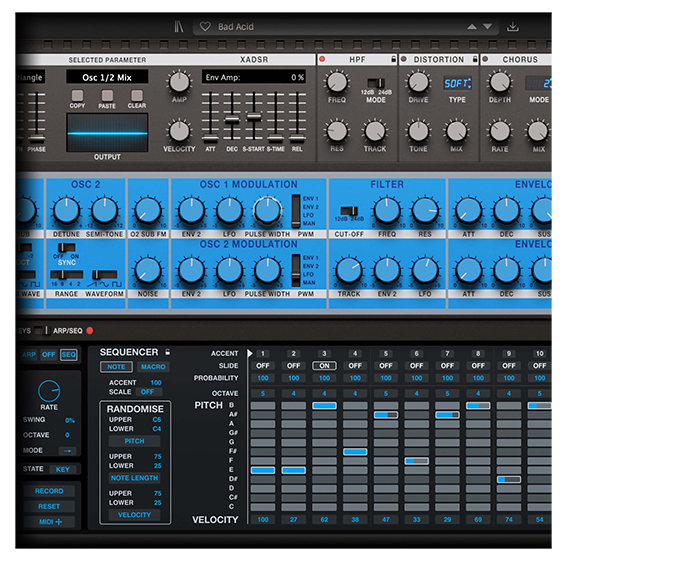Select the SEQ mode tab

tap(69, 354)
